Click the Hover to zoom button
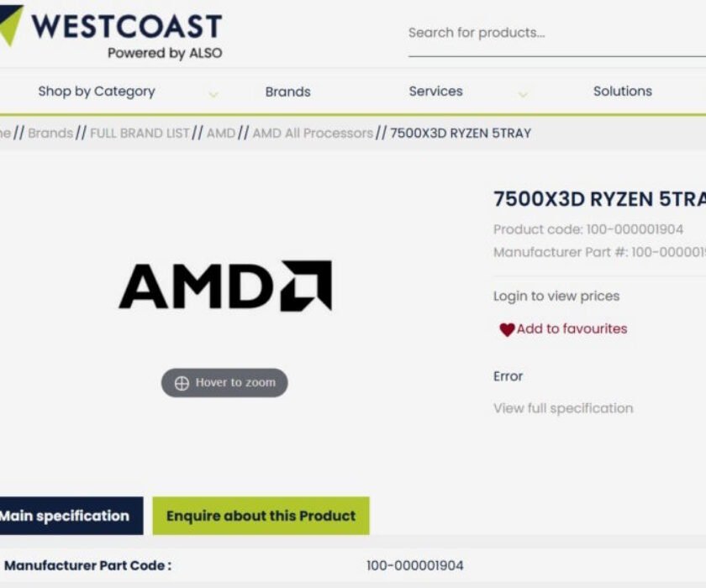The width and height of the screenshot is (706, 588). coord(224,382)
